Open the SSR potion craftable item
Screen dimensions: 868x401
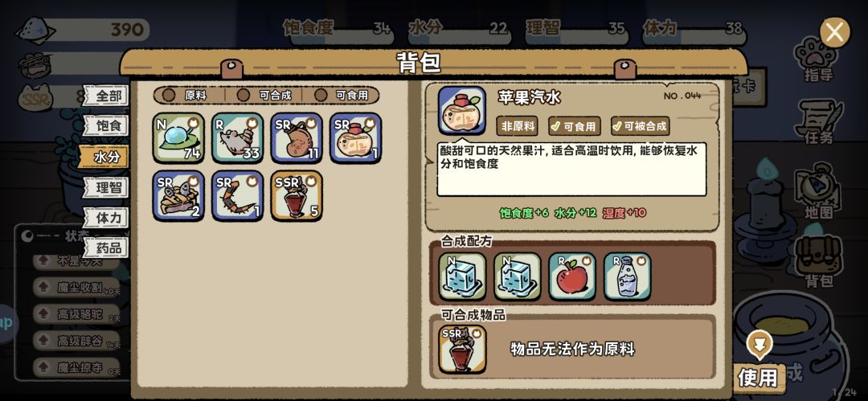[x=463, y=349]
